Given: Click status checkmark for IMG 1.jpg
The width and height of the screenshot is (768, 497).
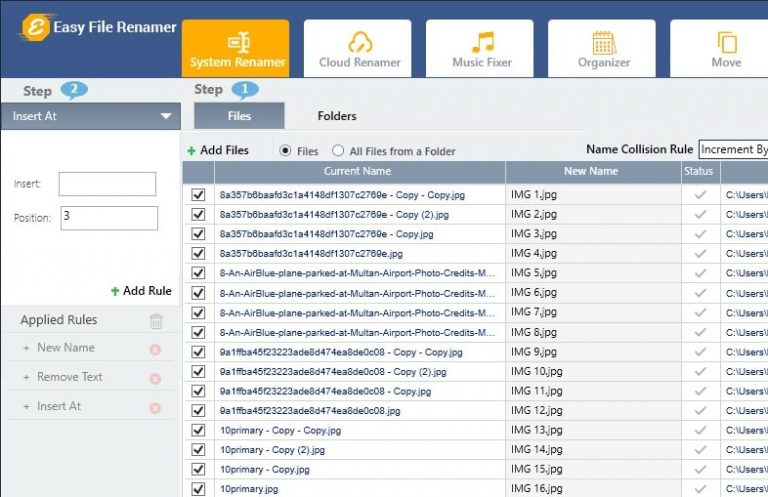Looking at the screenshot, I should coord(700,195).
